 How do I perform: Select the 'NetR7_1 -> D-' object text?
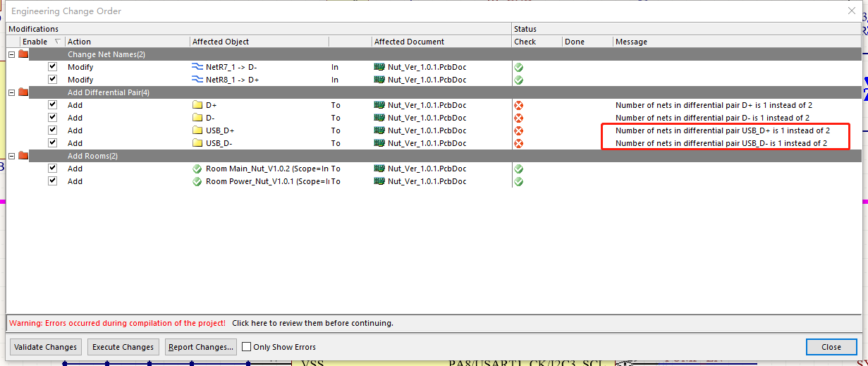tap(231, 67)
